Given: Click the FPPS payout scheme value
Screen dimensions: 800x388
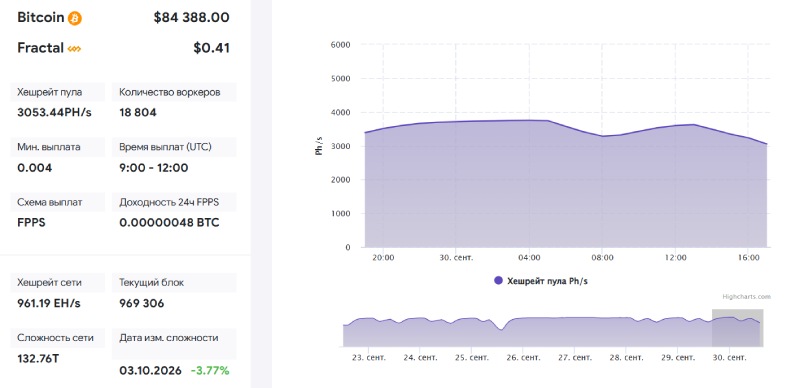Looking at the screenshot, I should pyautogui.click(x=31, y=223).
